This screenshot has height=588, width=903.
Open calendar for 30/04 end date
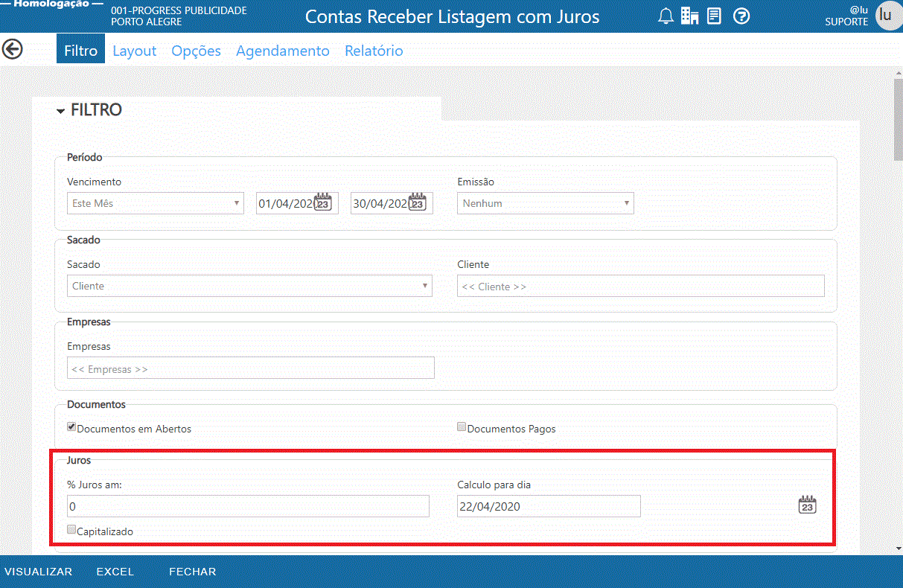coord(417,202)
